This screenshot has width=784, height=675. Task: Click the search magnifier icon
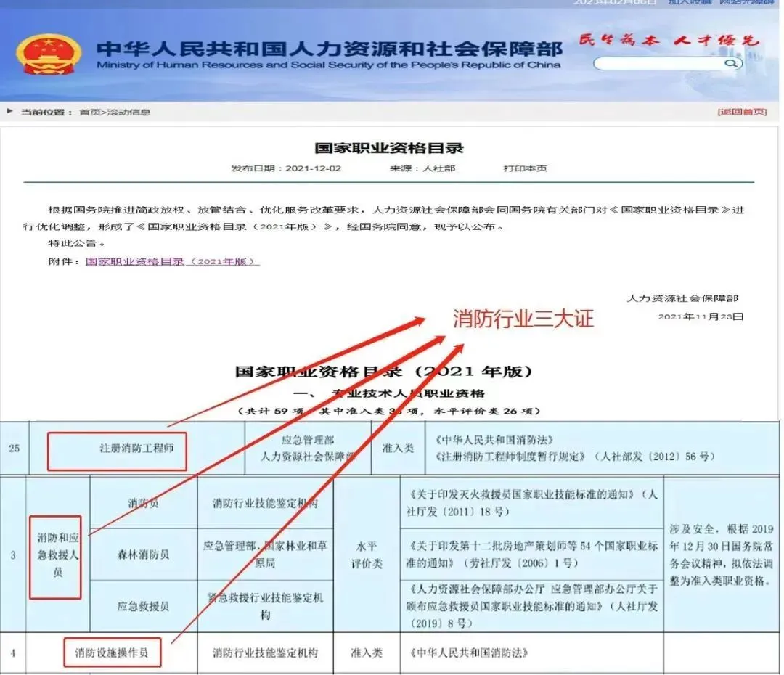tap(730, 63)
